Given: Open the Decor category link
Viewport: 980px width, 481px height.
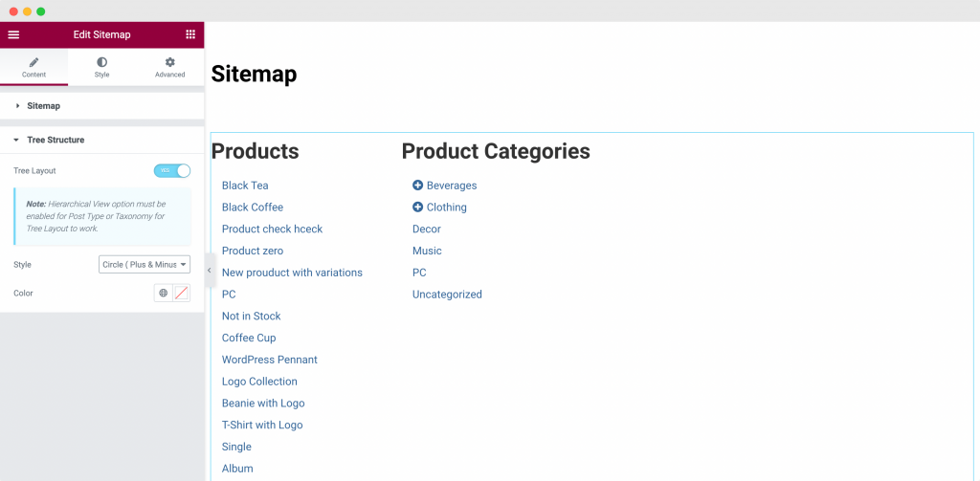Looking at the screenshot, I should click(x=427, y=230).
